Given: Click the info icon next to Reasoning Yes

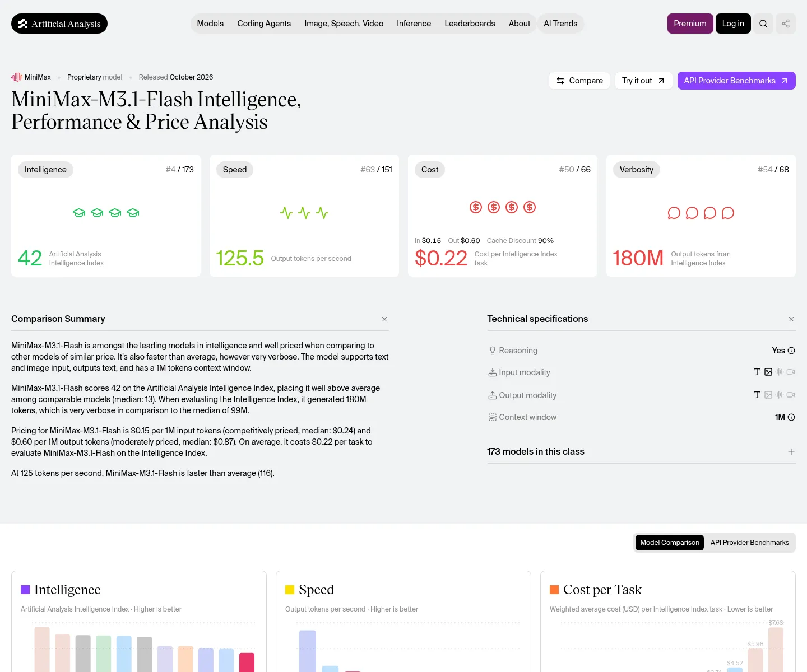Looking at the screenshot, I should (x=791, y=351).
